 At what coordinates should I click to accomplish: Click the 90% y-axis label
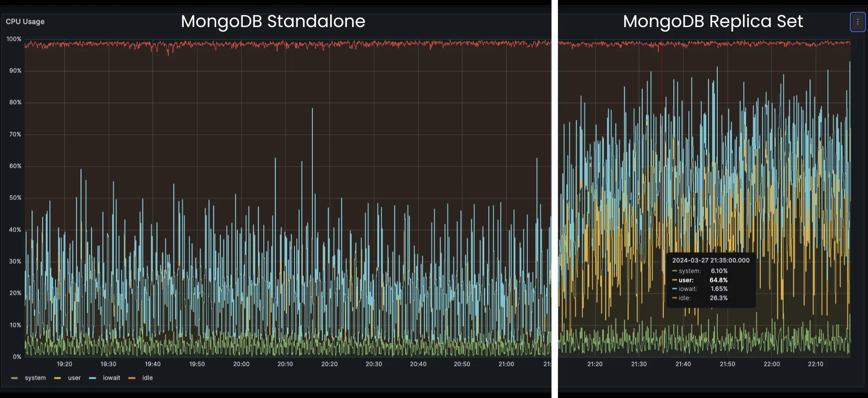(x=15, y=71)
